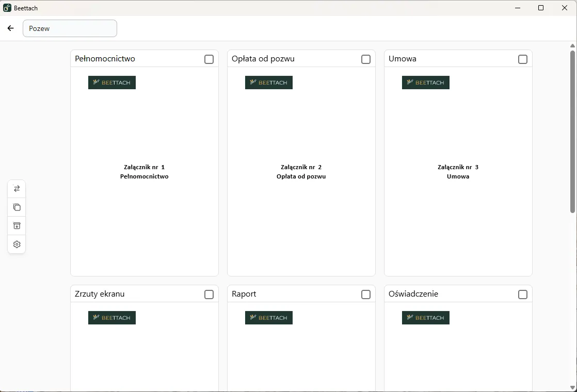The width and height of the screenshot is (577, 392).
Task: Select the Zrzuty ekranu checkbox
Action: 209,295
